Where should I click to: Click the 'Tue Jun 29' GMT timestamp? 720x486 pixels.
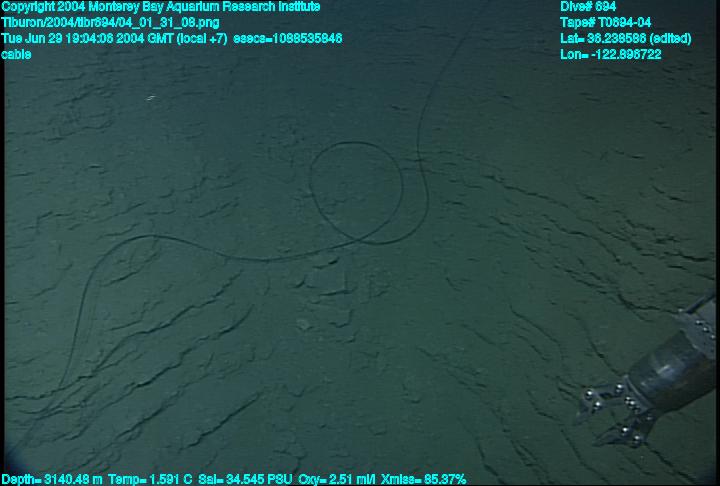pos(114,38)
